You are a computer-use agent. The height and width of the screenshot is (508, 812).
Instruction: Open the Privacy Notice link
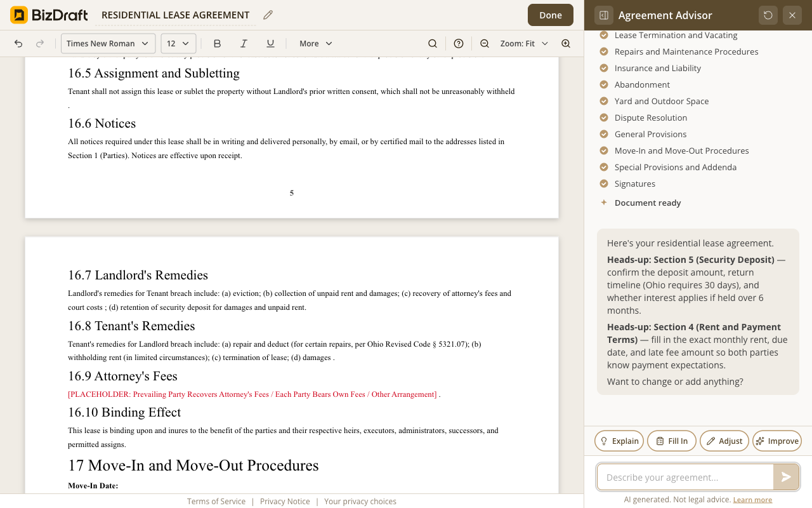point(285,501)
